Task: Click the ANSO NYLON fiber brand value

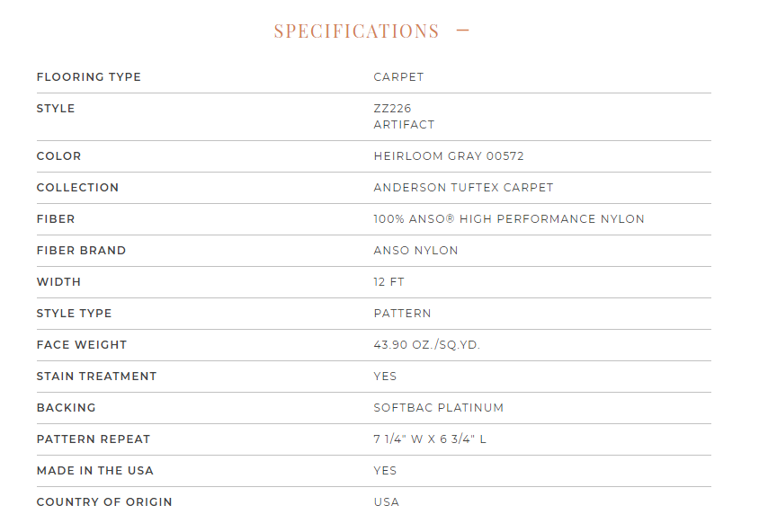Action: click(x=415, y=251)
